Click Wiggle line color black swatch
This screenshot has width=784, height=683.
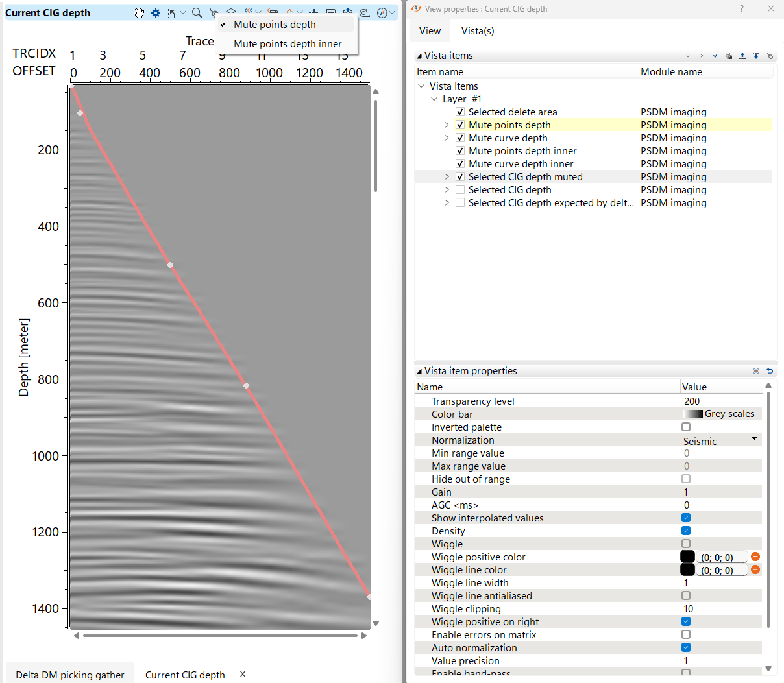click(x=687, y=569)
